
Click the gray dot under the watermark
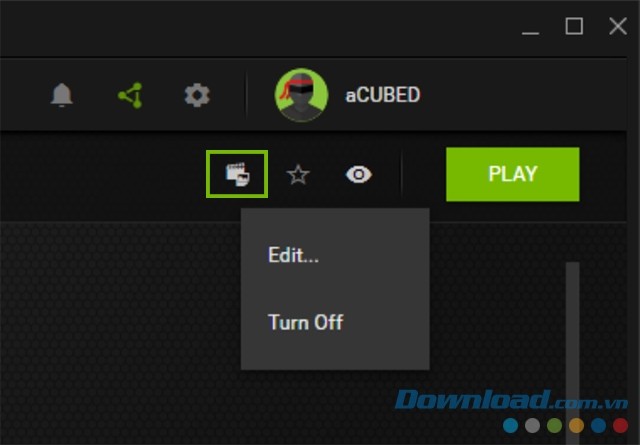(532, 425)
